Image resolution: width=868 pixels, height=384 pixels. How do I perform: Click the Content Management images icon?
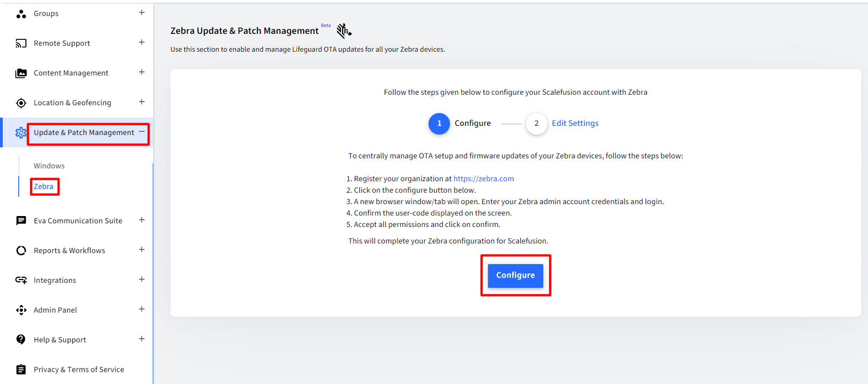point(21,73)
